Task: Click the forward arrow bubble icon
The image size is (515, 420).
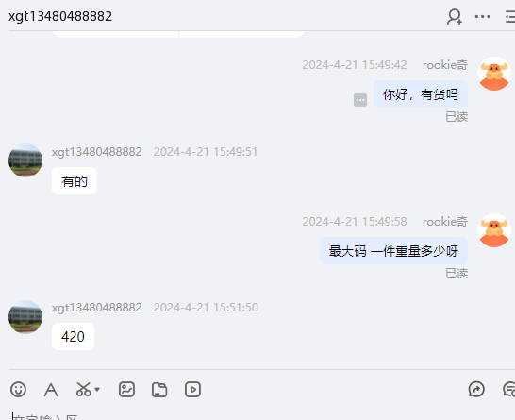Action: pyautogui.click(x=476, y=389)
